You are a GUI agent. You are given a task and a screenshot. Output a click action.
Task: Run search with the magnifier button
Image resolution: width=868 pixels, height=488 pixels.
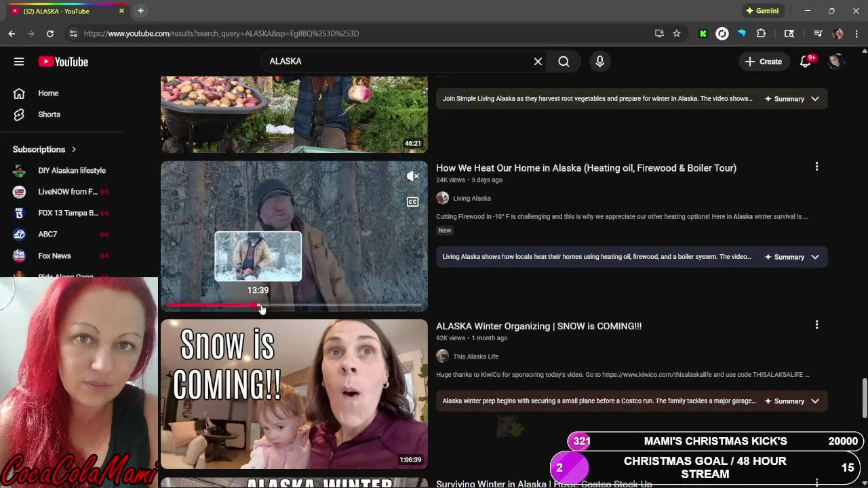tap(564, 62)
